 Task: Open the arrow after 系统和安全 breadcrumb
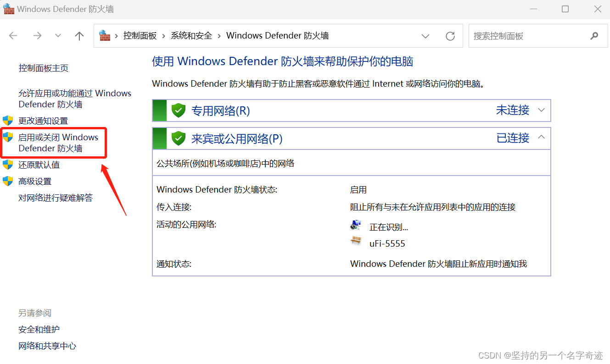pos(219,36)
